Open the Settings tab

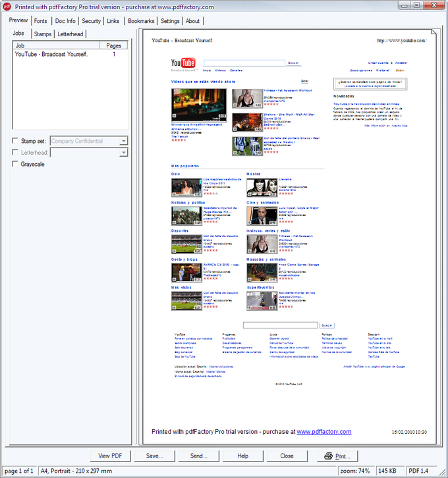[170, 21]
